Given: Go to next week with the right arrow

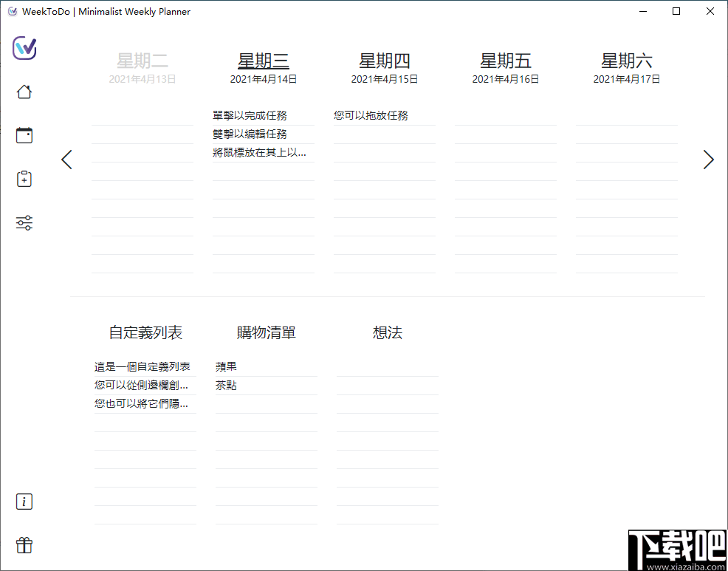Looking at the screenshot, I should click(708, 160).
